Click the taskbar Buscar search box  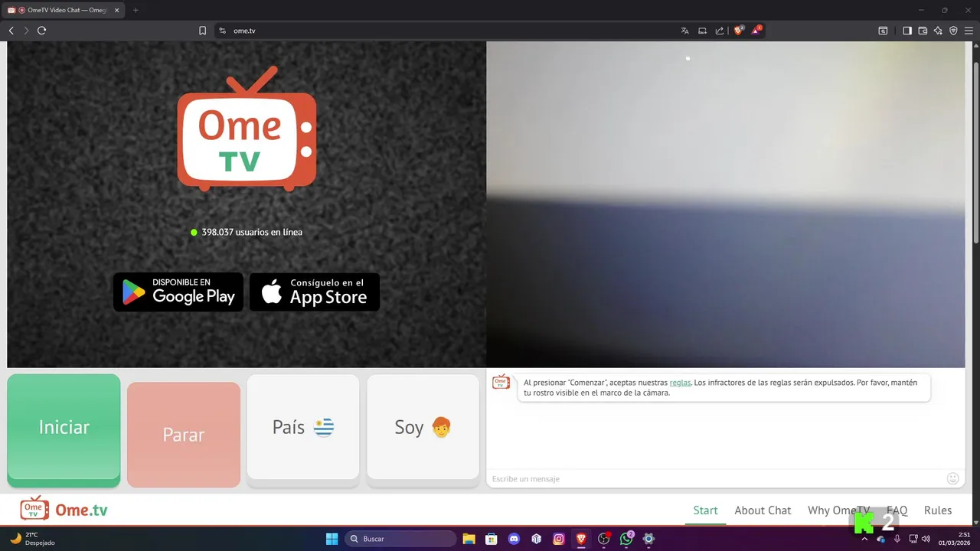click(x=400, y=539)
